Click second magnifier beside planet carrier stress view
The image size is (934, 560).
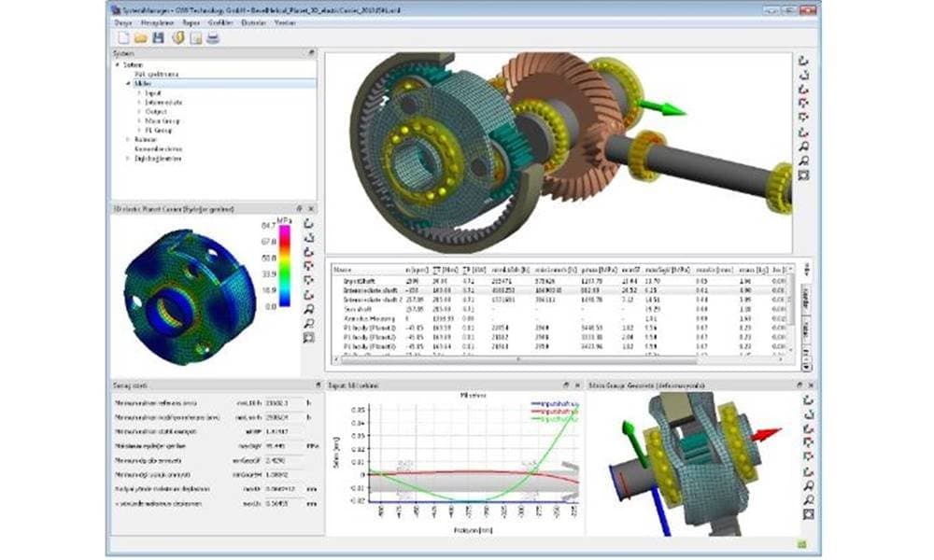click(308, 323)
